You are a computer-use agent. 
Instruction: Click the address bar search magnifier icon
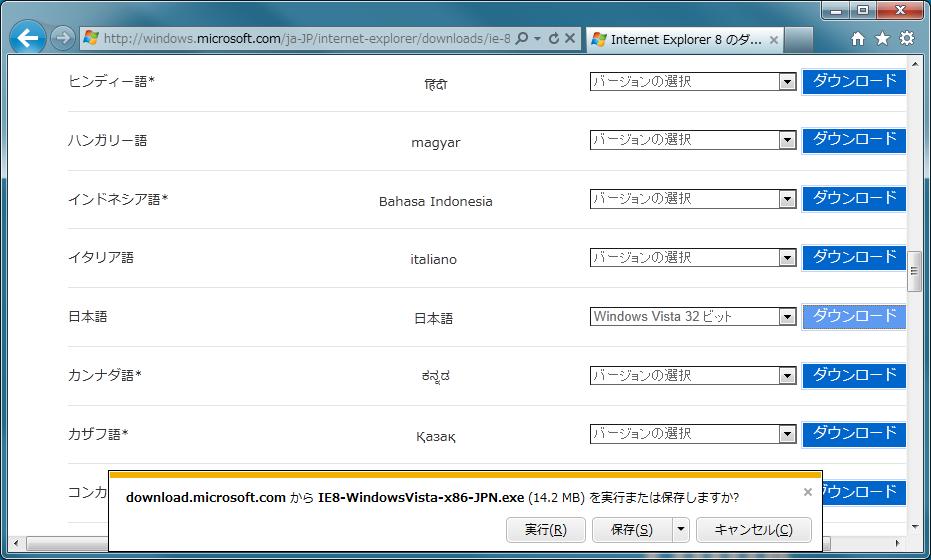(521, 38)
